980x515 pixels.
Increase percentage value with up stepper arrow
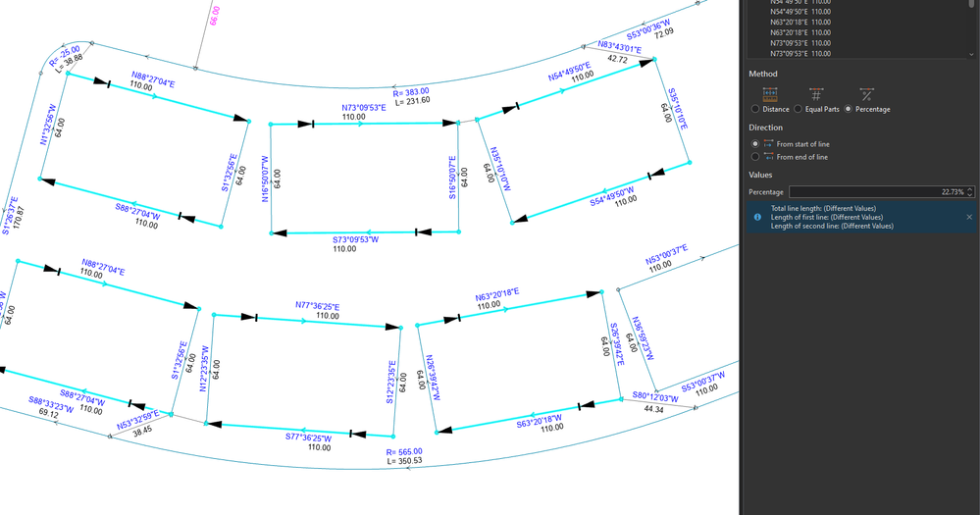coord(970,189)
